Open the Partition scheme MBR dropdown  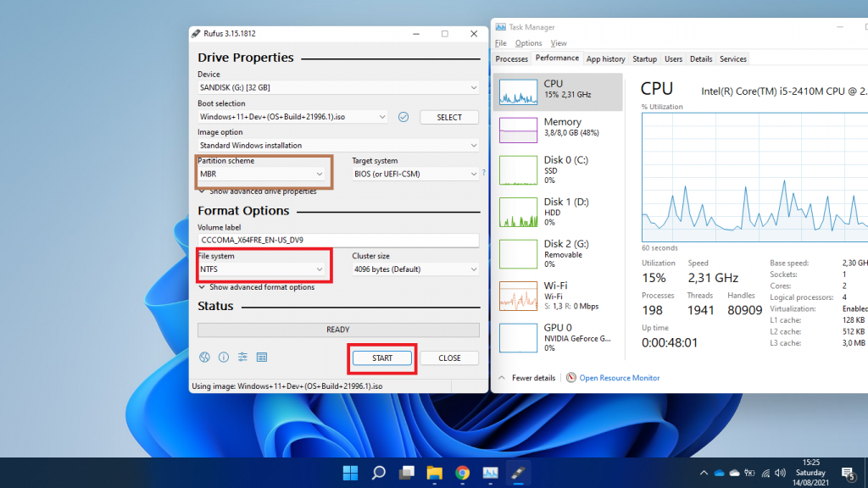coord(262,174)
